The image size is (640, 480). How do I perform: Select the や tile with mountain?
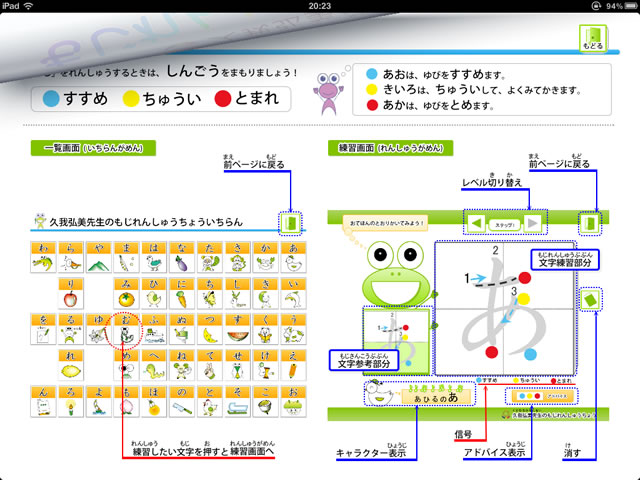pyautogui.click(x=99, y=257)
